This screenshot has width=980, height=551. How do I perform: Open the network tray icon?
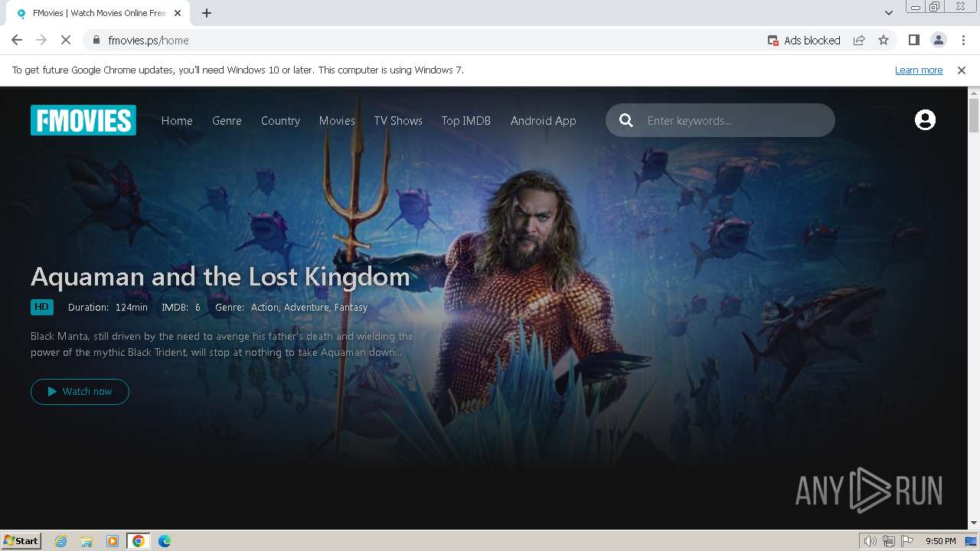pyautogui.click(x=889, y=541)
